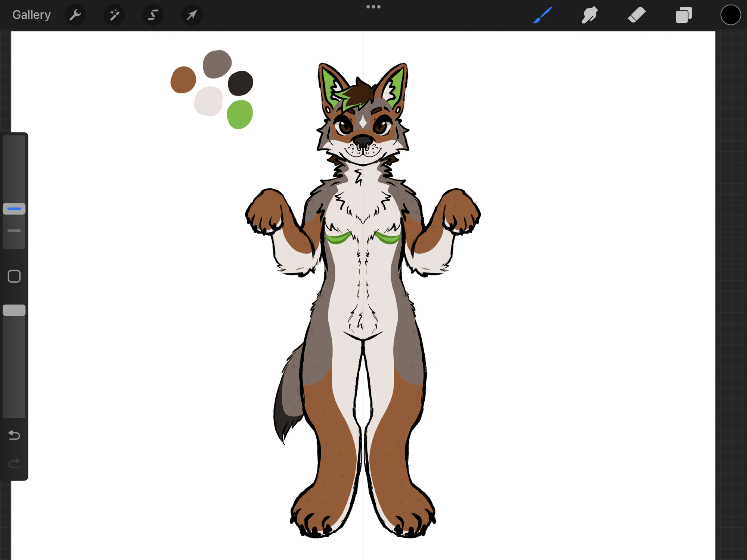Open the active color picker circle

[x=731, y=15]
